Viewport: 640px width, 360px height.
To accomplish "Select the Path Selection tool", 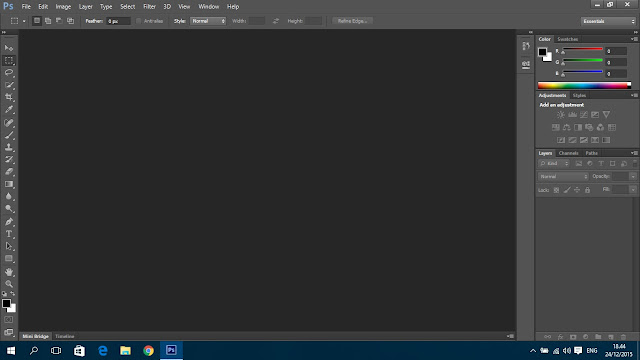I will (9, 246).
